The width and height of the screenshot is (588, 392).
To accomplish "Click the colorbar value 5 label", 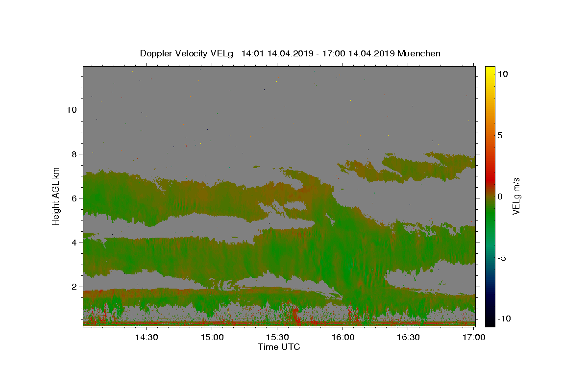I will [500, 135].
